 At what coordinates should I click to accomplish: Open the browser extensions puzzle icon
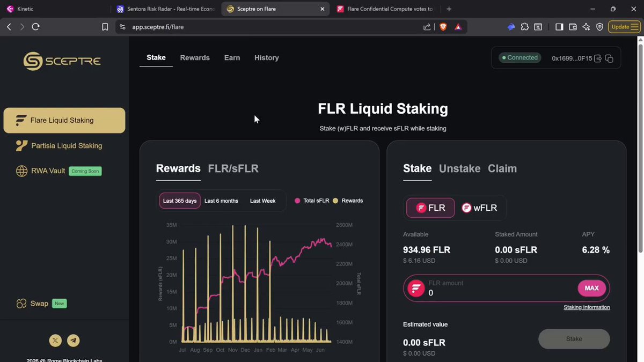(x=524, y=27)
